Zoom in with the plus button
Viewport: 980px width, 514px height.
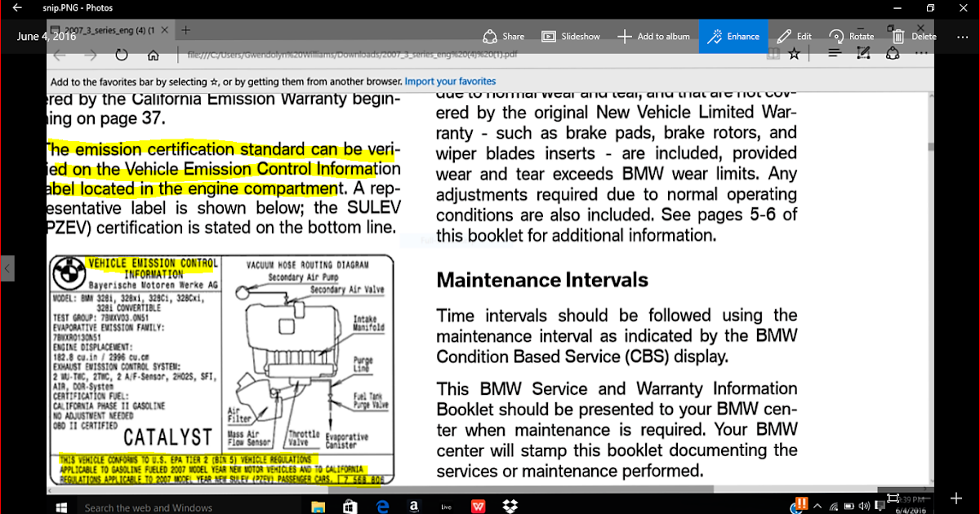click(957, 497)
